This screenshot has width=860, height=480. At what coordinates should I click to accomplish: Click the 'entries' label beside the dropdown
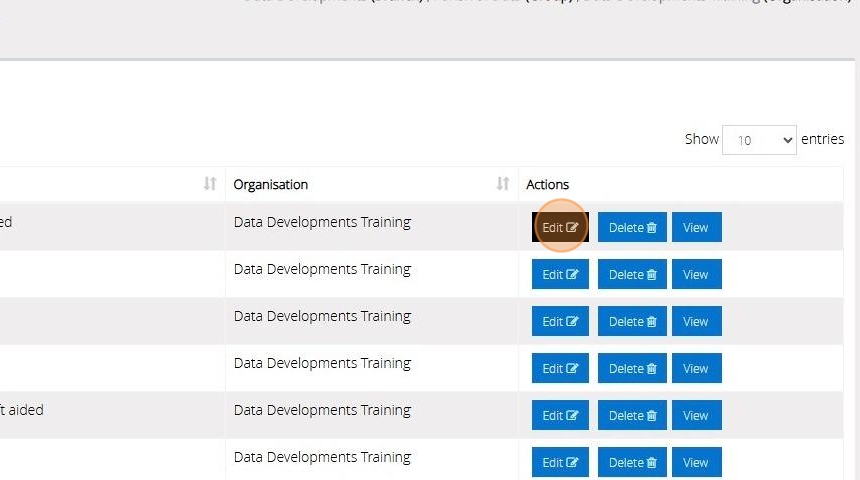click(822, 139)
